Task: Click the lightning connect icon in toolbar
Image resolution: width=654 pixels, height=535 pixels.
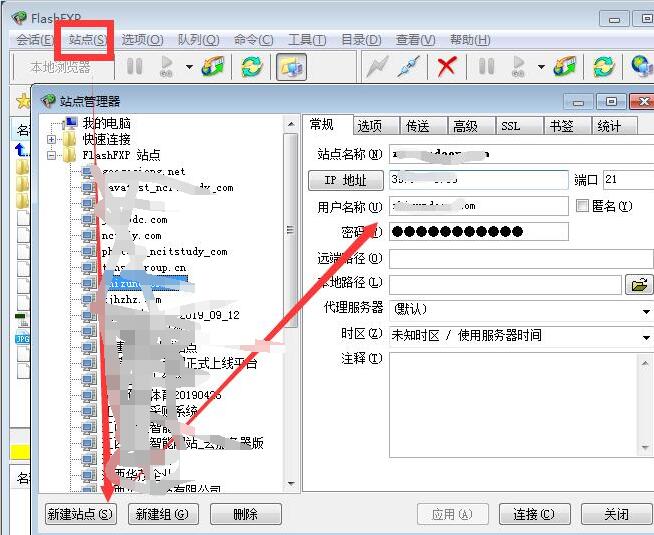Action: pyautogui.click(x=377, y=67)
